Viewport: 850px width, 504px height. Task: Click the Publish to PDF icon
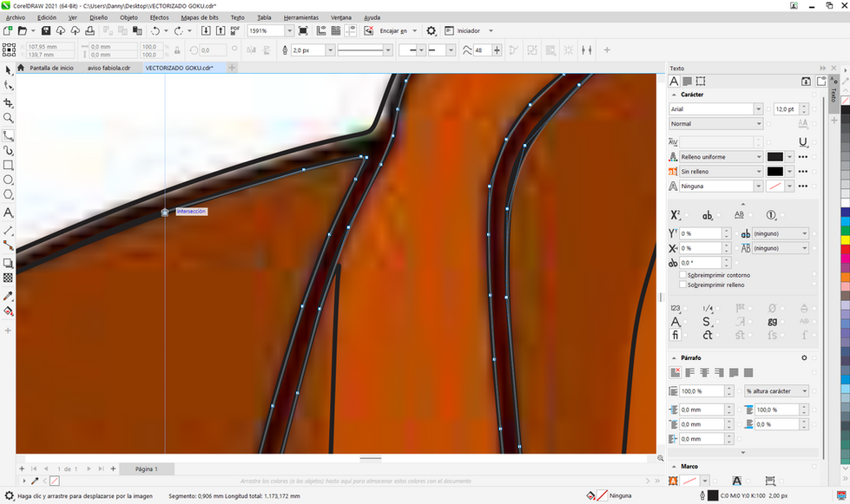point(235,31)
